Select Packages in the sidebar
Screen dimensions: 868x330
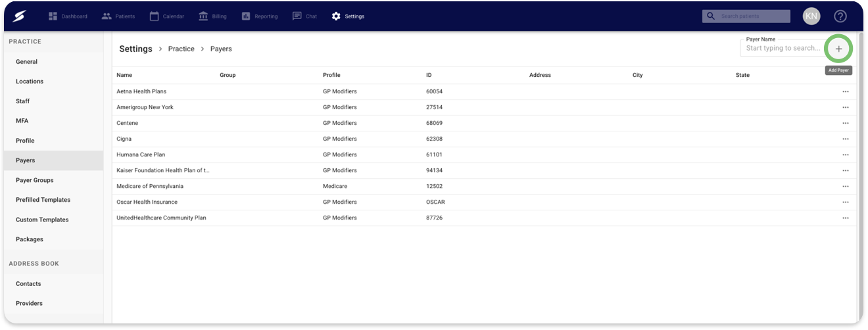(53, 239)
